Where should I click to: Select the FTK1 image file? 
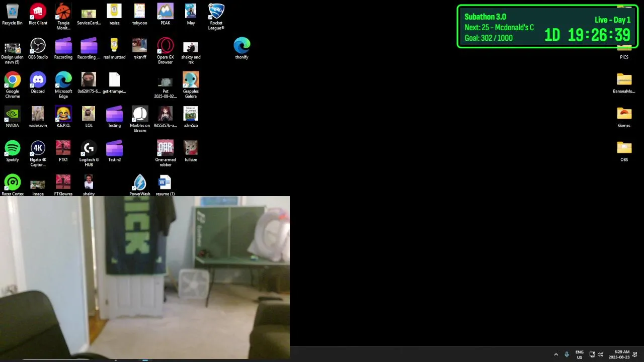pyautogui.click(x=63, y=151)
